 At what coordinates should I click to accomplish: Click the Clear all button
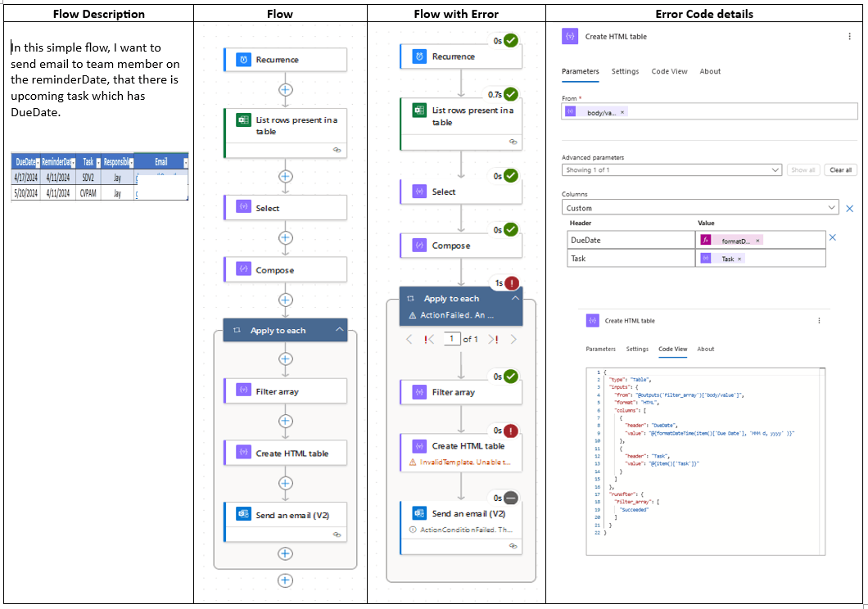click(840, 169)
